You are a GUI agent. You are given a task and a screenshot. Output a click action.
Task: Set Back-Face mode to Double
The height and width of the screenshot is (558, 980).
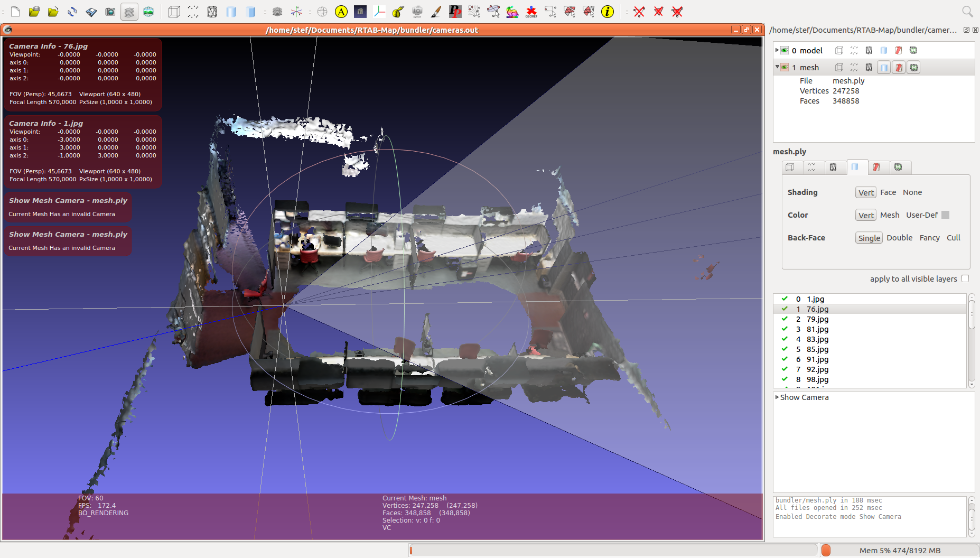pyautogui.click(x=899, y=238)
